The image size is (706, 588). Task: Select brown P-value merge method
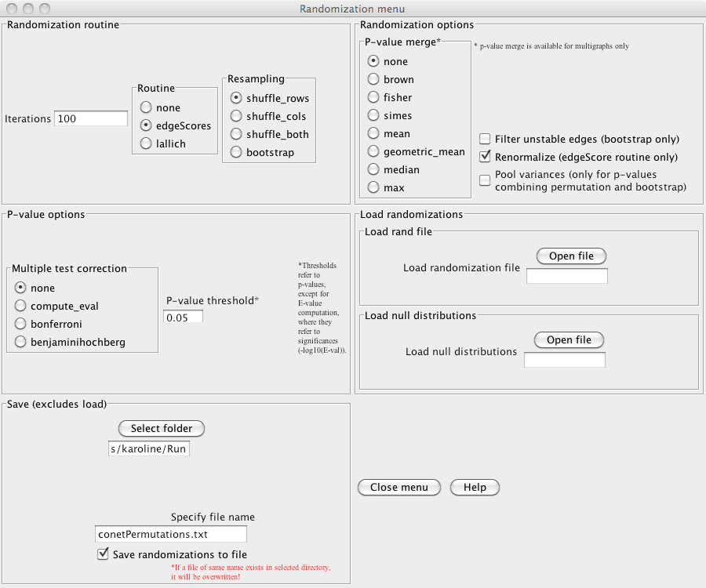coord(373,79)
